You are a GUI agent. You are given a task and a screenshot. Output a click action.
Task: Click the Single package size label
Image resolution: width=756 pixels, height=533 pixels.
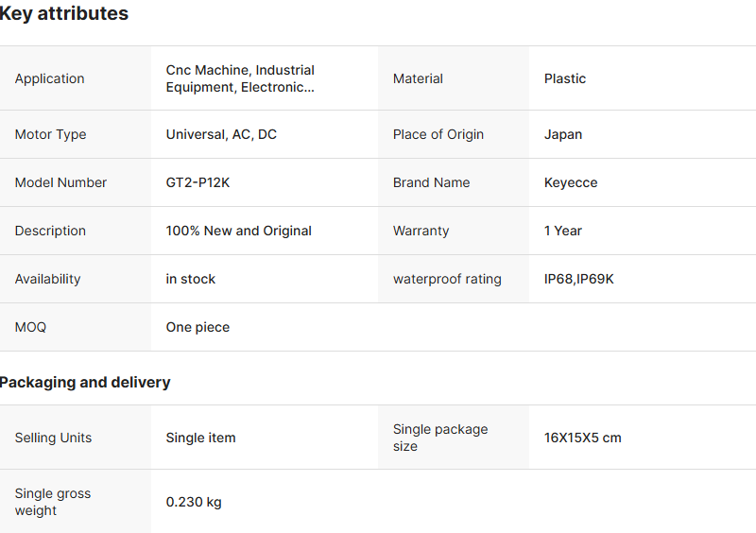(440, 438)
